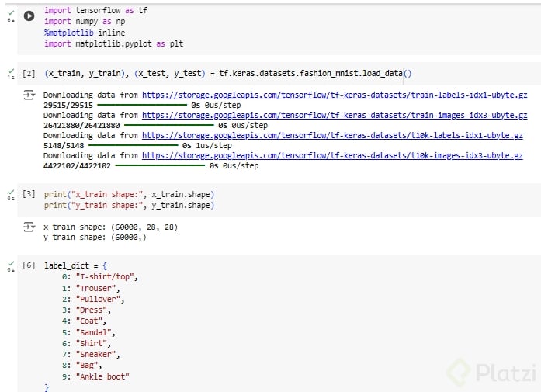Viewport: 541px width, 392px height.
Task: Open the train-labels-idx1-ubyte.gz link
Action: [x=335, y=95]
